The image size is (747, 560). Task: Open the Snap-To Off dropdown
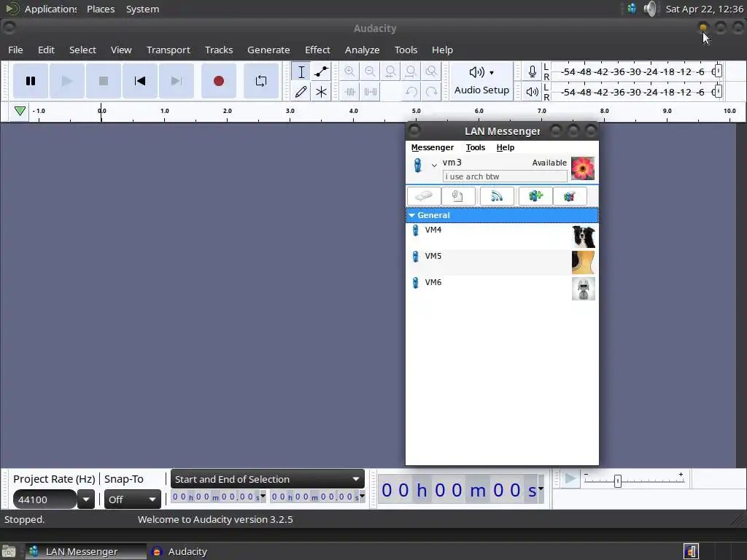tap(133, 499)
